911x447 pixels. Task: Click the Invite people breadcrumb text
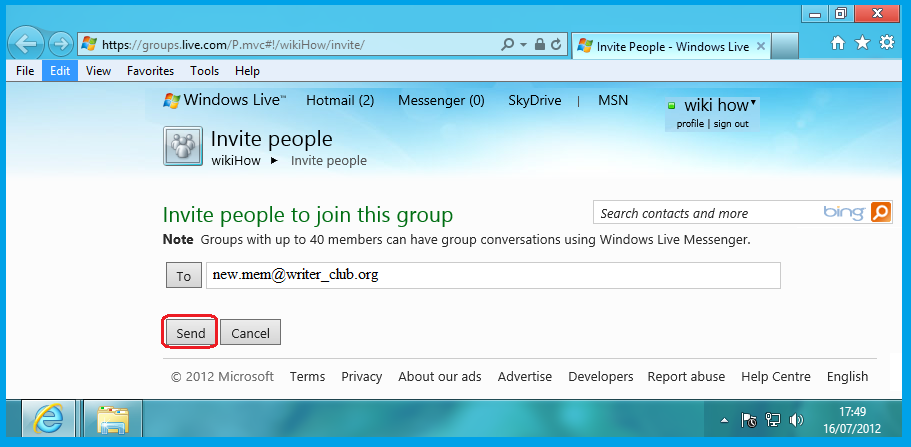click(x=329, y=160)
